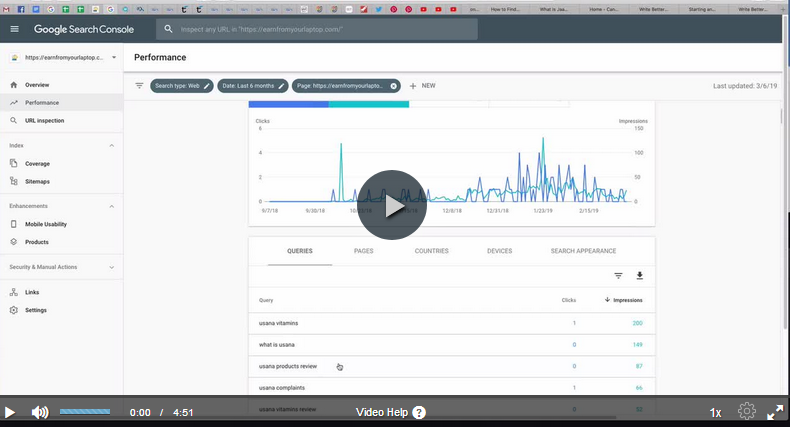Open Coverage report link
The width and height of the screenshot is (791, 427).
click(x=37, y=164)
